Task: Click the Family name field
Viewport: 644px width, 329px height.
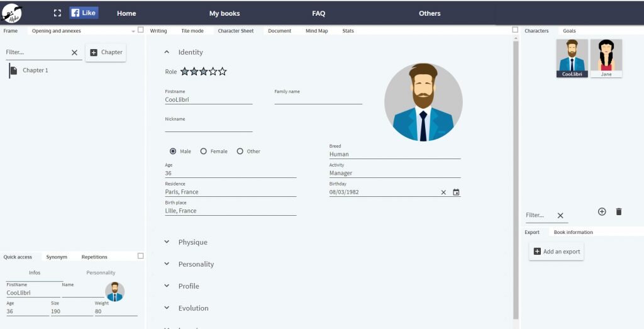Action: point(318,99)
